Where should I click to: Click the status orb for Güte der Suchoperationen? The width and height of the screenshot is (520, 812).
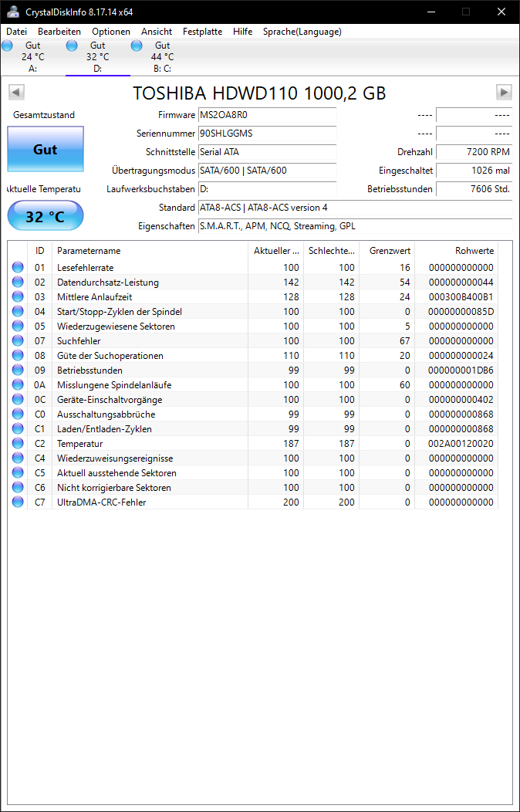pyautogui.click(x=18, y=355)
